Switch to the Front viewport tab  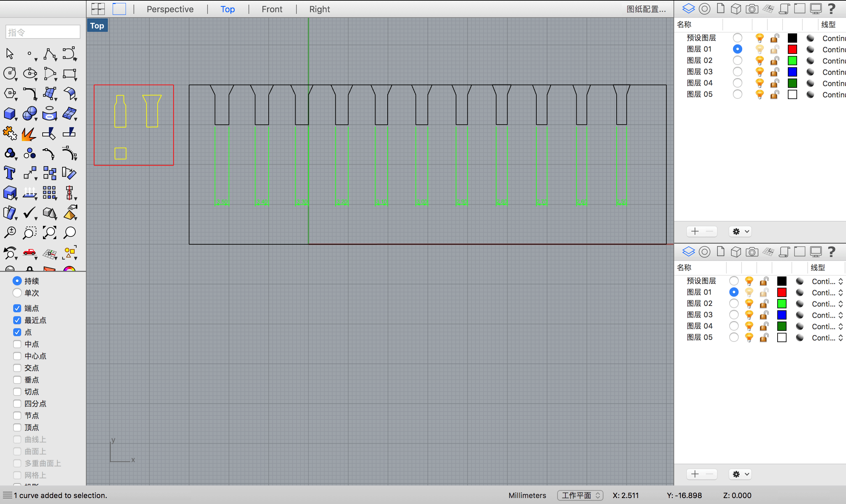[x=272, y=9]
